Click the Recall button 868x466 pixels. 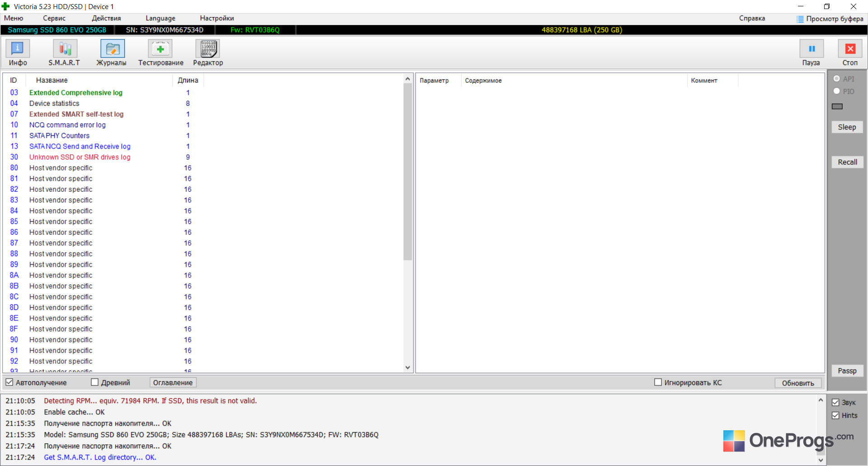[847, 162]
